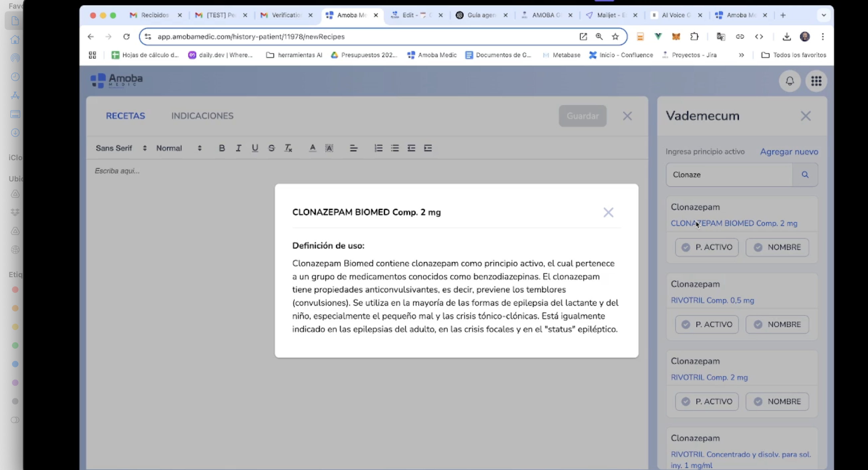
Task: Toggle P. ACTIVO for Rivotril Comp. 2 mg
Action: coord(707,402)
